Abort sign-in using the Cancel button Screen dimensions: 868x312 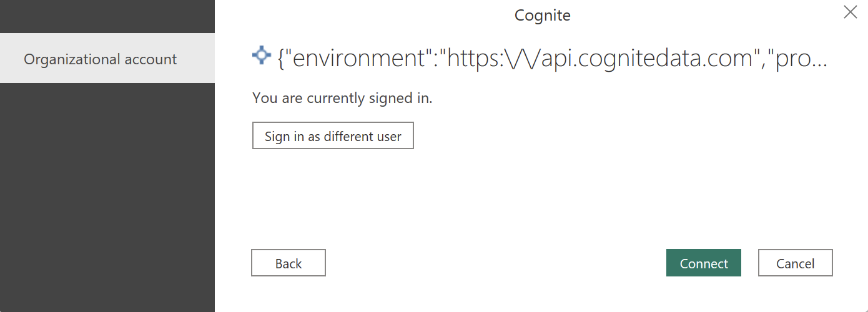795,263
